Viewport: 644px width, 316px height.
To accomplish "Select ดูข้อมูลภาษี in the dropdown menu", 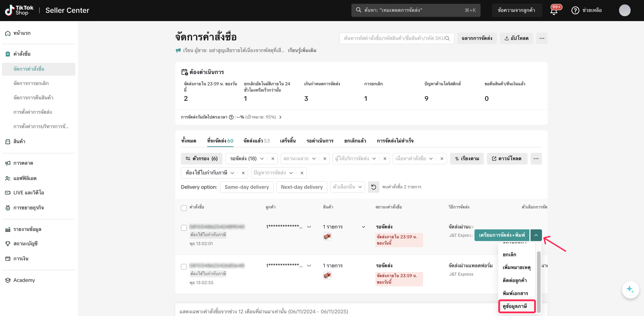I will pyautogui.click(x=515, y=306).
